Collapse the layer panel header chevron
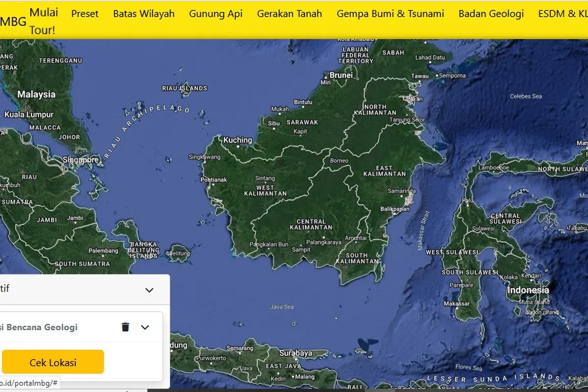The width and height of the screenshot is (588, 392). (x=149, y=290)
